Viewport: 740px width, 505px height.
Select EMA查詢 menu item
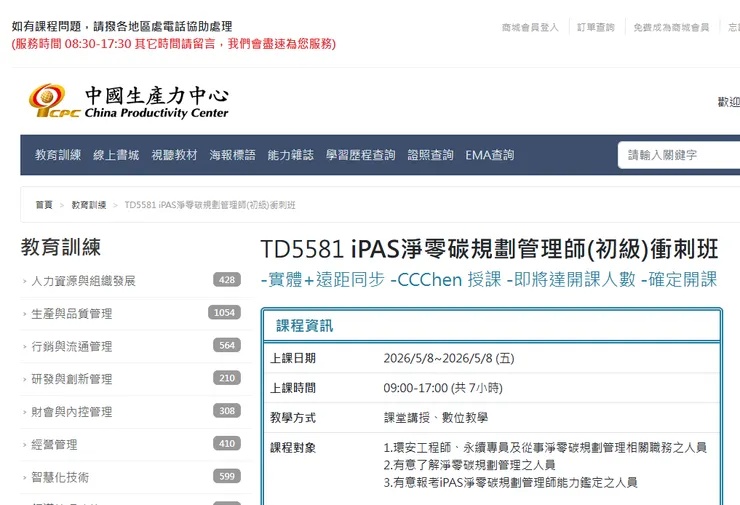tap(489, 155)
